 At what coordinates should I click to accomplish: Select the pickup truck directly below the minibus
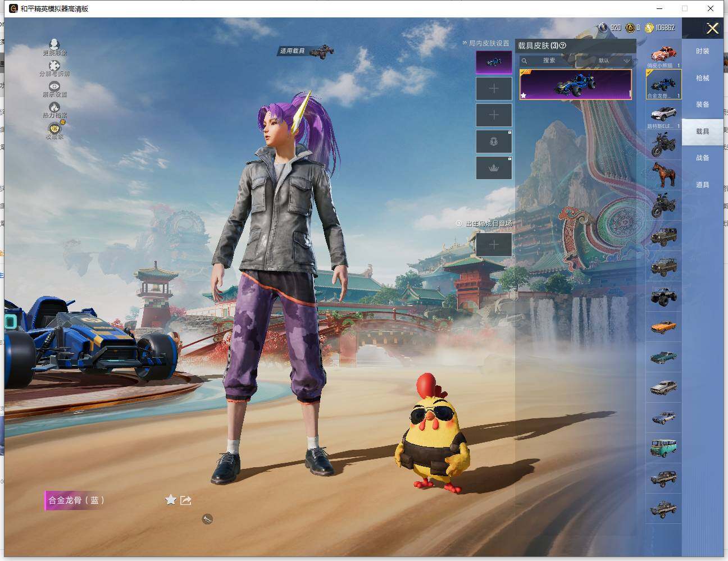pyautogui.click(x=663, y=478)
